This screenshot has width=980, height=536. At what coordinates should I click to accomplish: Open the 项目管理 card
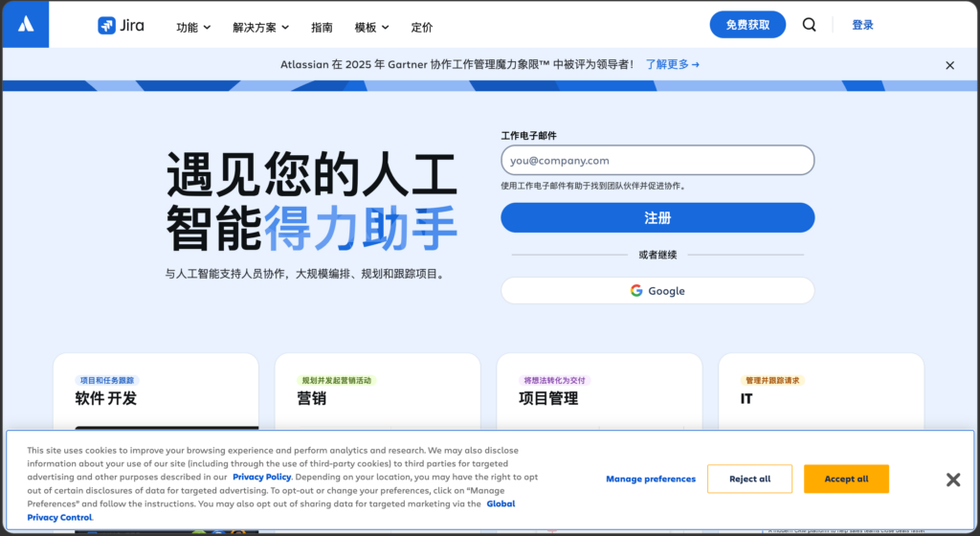point(599,391)
